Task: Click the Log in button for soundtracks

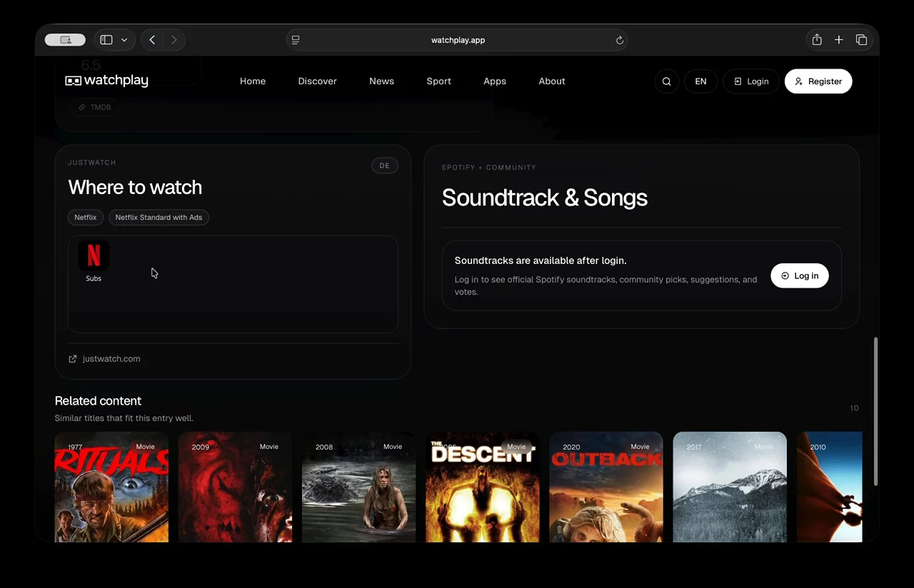Action: pyautogui.click(x=800, y=275)
